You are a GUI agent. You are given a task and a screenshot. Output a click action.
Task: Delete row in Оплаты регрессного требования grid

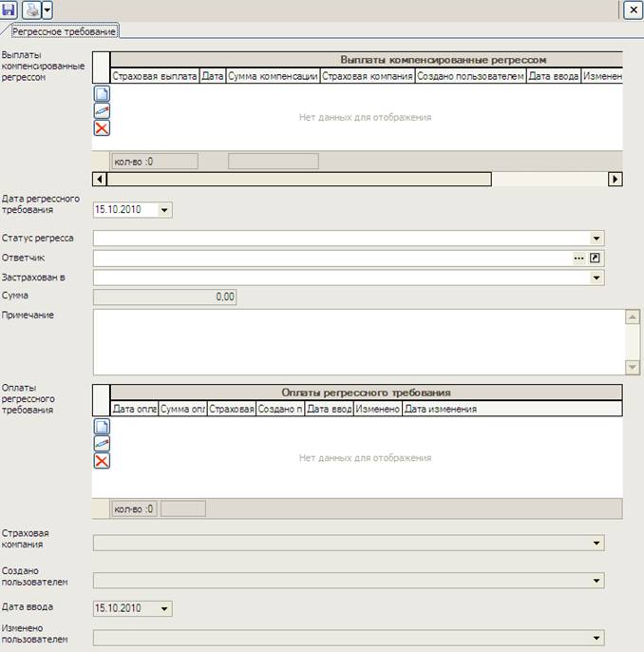102,461
